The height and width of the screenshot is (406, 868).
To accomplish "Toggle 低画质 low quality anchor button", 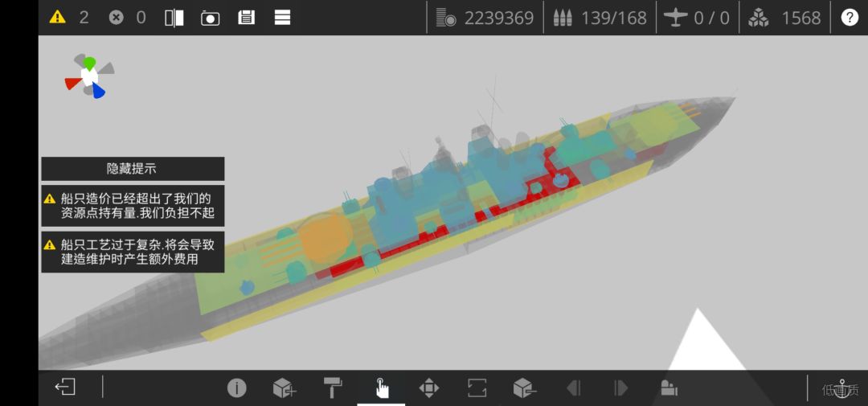I will 841,389.
